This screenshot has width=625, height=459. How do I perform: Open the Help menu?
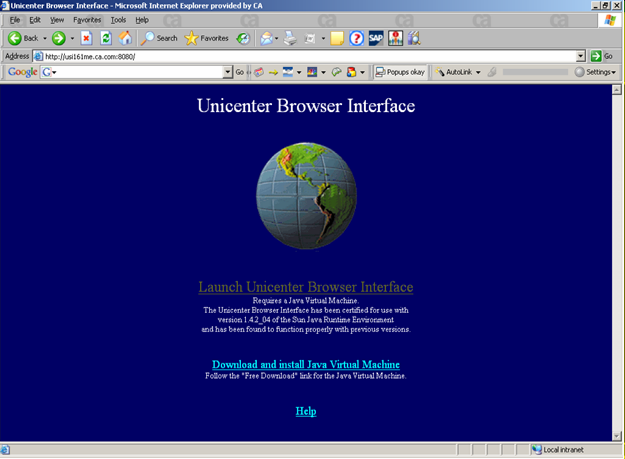point(142,20)
